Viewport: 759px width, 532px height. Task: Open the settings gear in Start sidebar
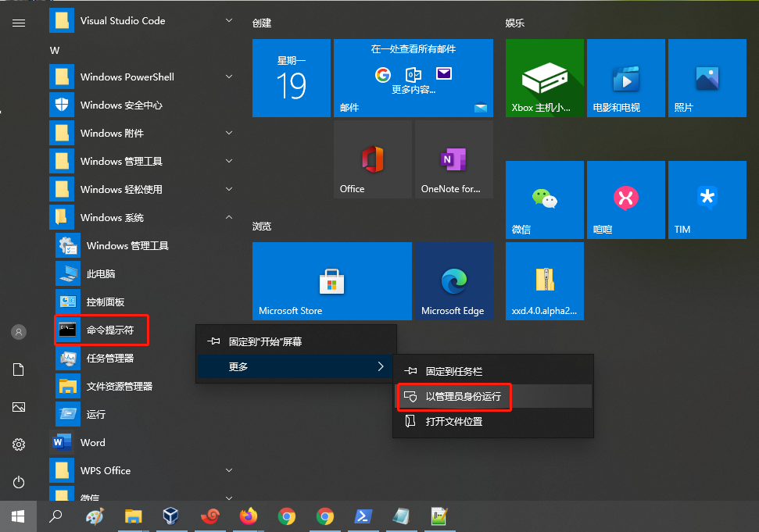[19, 445]
